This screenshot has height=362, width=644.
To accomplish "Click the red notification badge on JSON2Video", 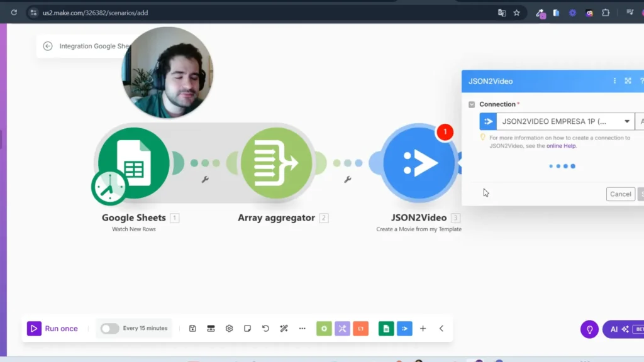I will coord(445,132).
